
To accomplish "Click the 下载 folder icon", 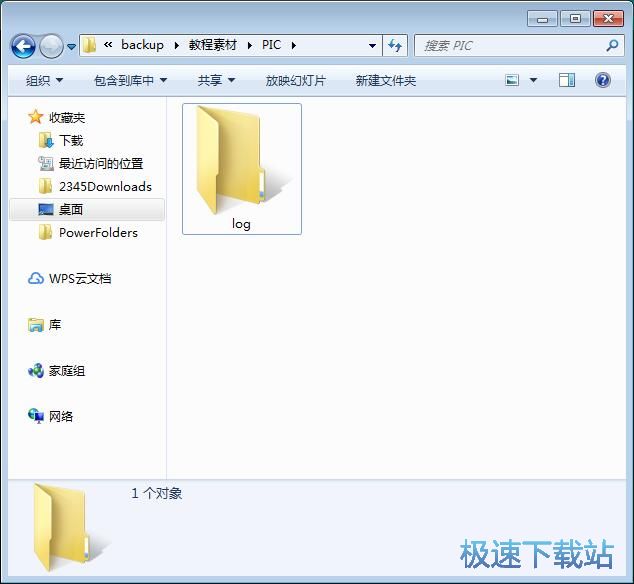I will click(46, 140).
